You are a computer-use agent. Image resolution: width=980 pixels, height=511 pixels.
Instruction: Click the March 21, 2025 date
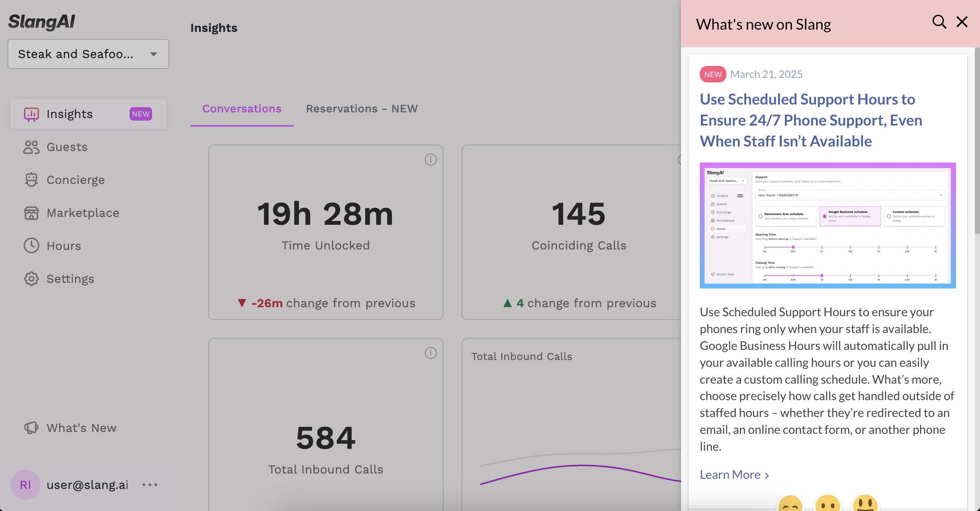(x=766, y=74)
